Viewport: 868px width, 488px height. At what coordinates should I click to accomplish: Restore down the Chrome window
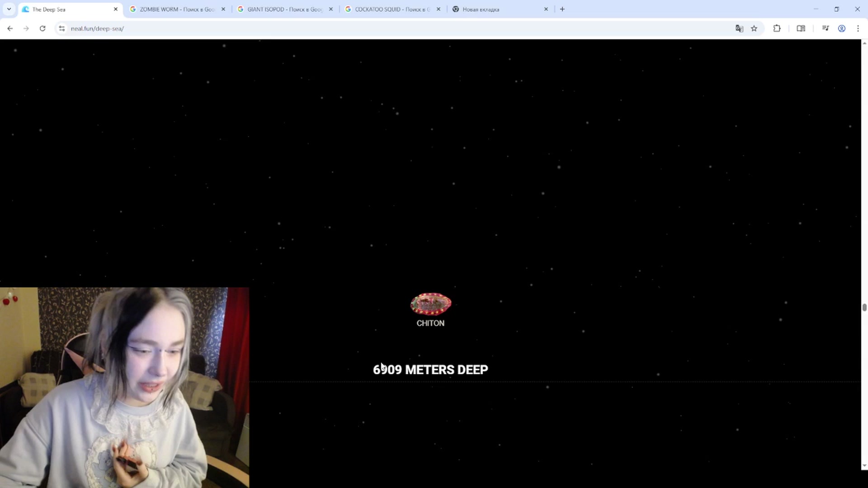click(837, 9)
